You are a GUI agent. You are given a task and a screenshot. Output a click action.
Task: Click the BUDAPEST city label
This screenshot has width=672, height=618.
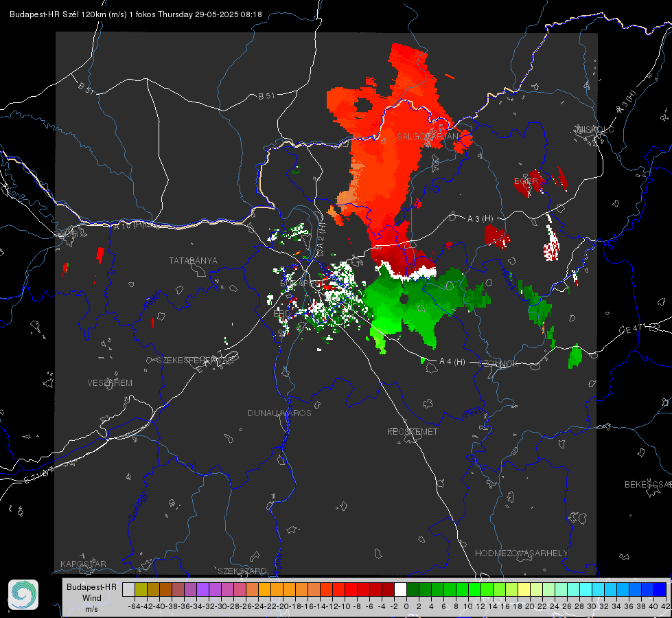(302, 284)
